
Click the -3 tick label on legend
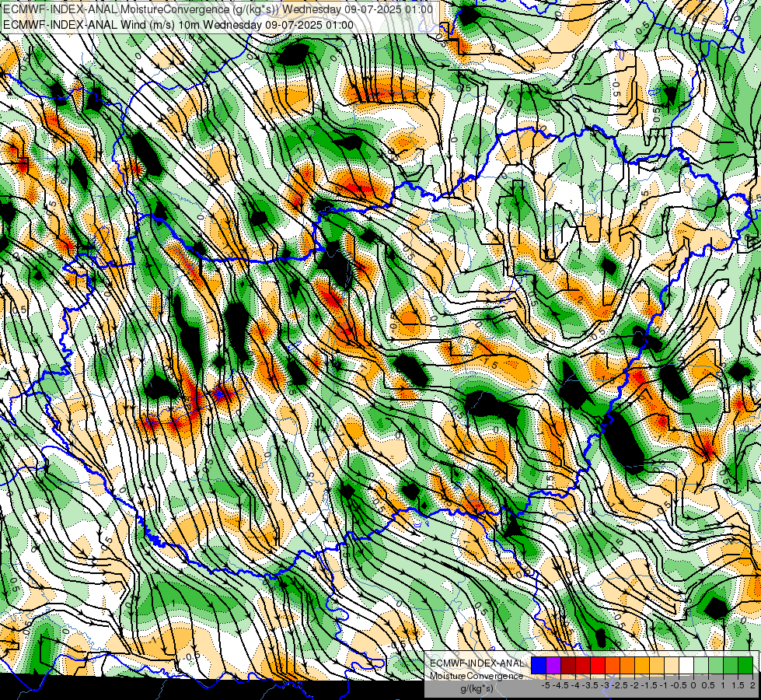point(606,685)
